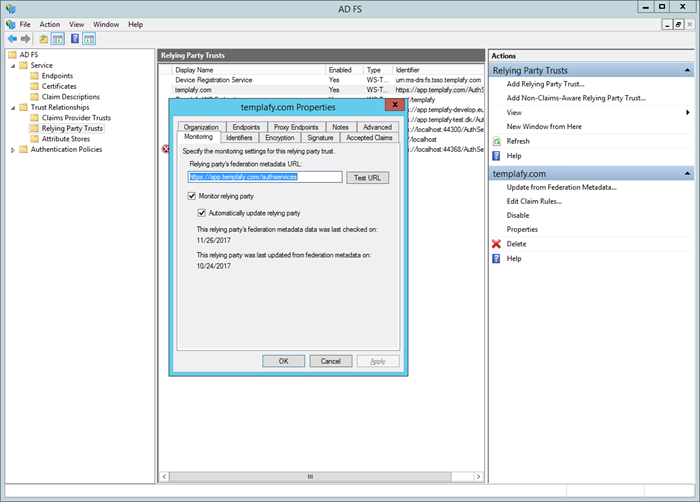Toggle Automatically update relying party checkbox
The height and width of the screenshot is (502, 700).
click(x=202, y=213)
